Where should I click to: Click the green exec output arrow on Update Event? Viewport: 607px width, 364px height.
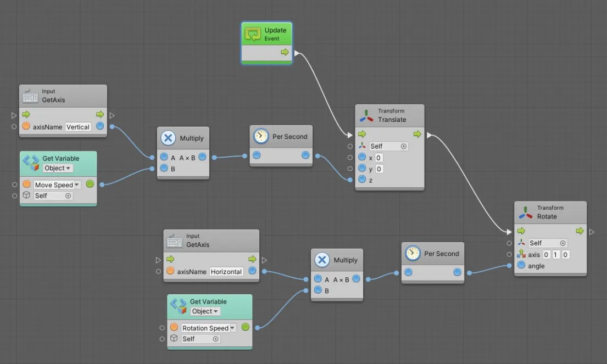click(x=286, y=52)
